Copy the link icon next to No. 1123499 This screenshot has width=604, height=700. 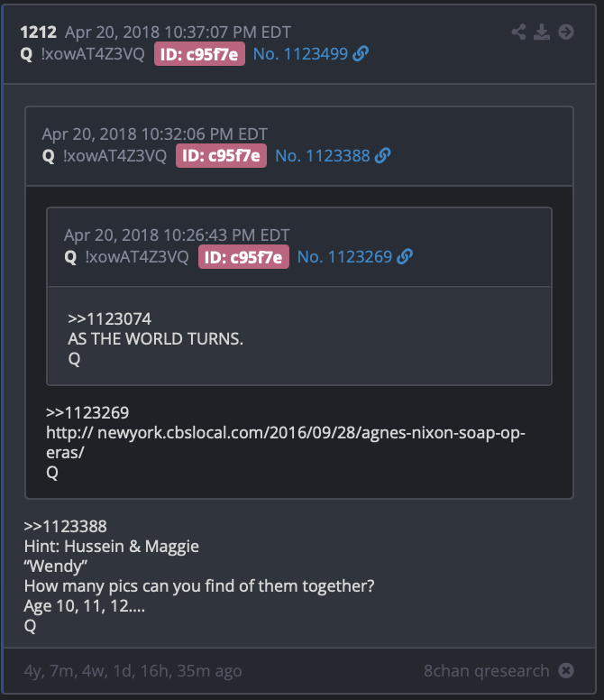pyautogui.click(x=361, y=53)
